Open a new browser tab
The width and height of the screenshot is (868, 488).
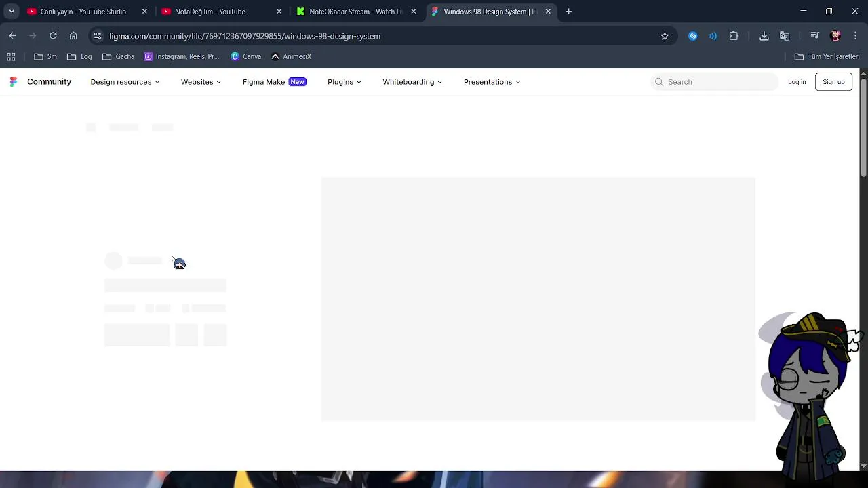569,12
